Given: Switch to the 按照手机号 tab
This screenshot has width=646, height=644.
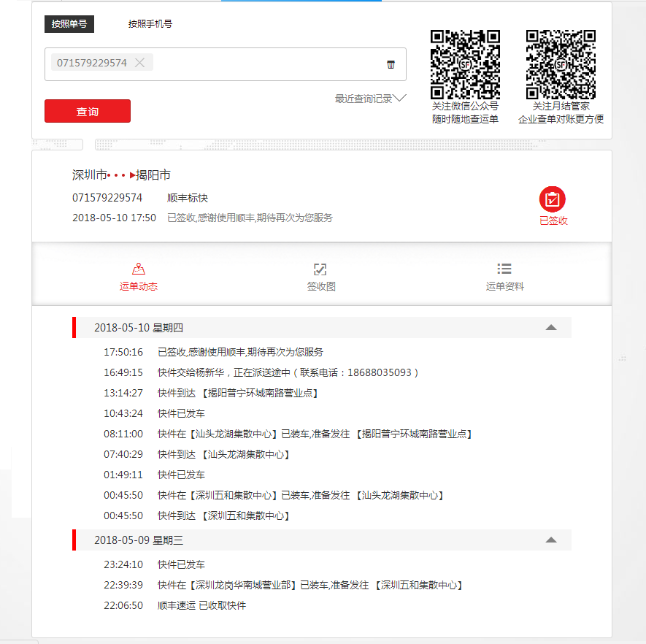Looking at the screenshot, I should pos(150,24).
